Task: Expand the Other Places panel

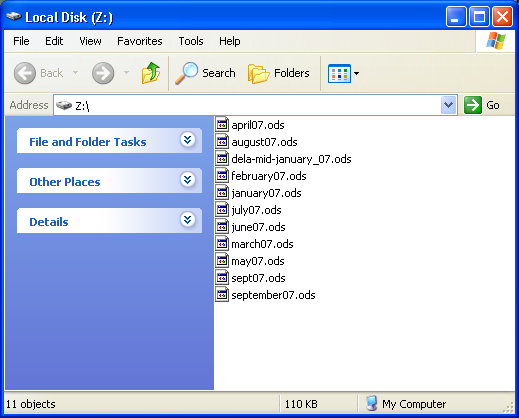Action: pyautogui.click(x=188, y=180)
